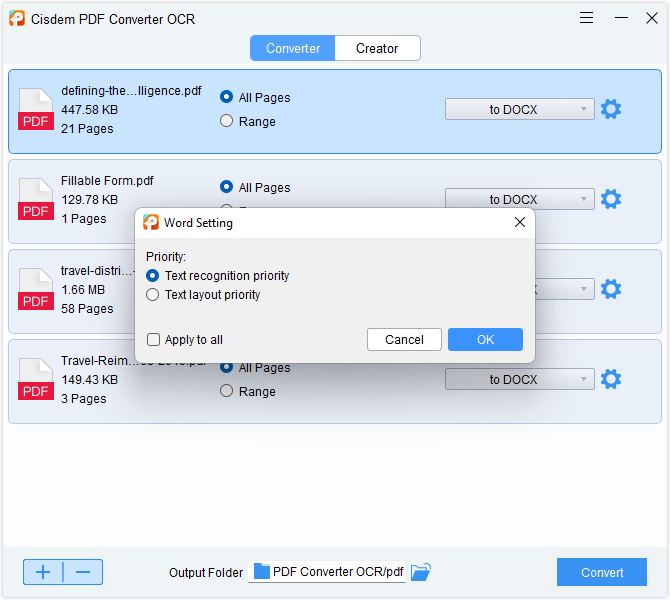This screenshot has height=600, width=670.
Task: Click the 58 Pages label
Action: point(87,309)
